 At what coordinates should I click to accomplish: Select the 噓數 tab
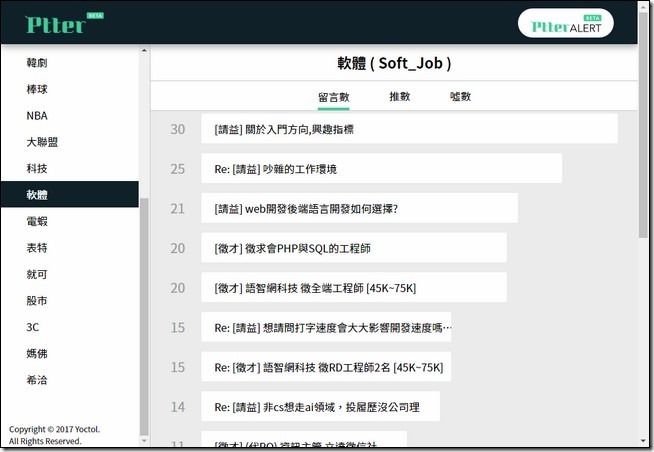click(x=460, y=97)
